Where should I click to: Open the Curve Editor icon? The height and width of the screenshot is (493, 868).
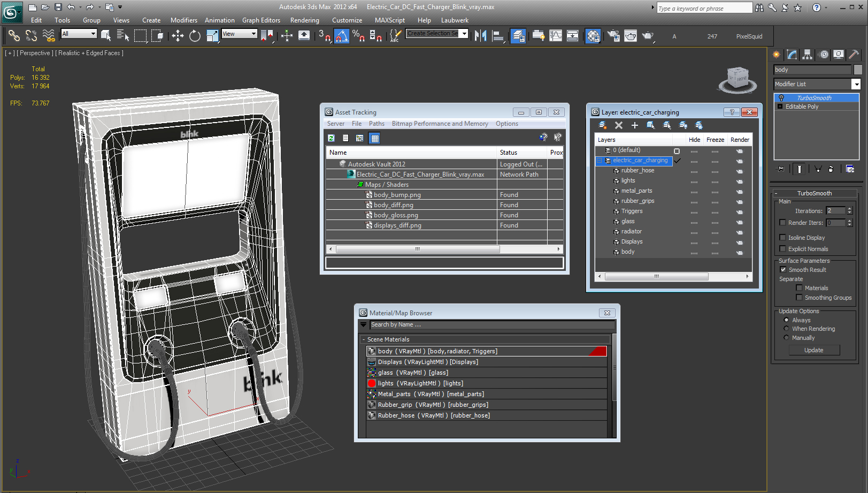[x=556, y=36]
